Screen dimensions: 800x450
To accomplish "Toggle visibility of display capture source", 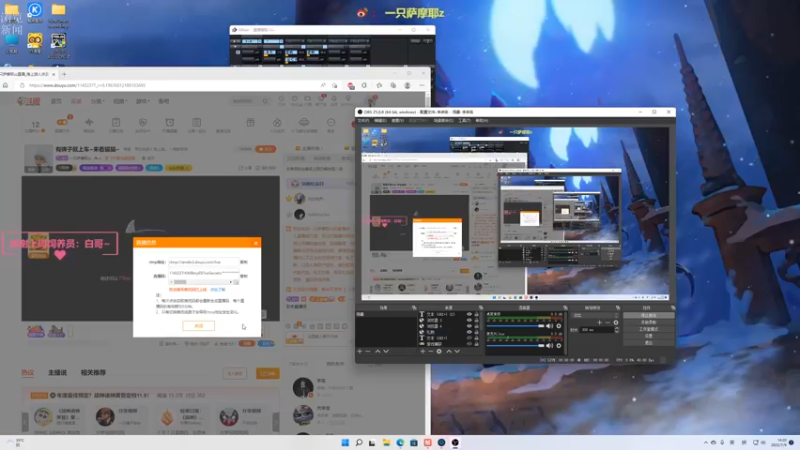I will click(469, 344).
